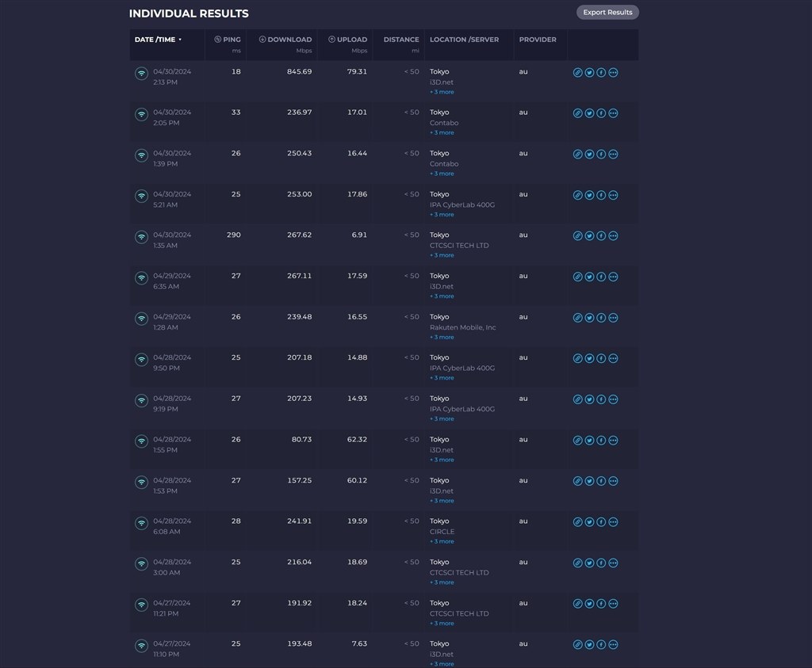The height and width of the screenshot is (668, 812).
Task: Share 157.25 Mbps result on Twitter
Action: pyautogui.click(x=589, y=481)
